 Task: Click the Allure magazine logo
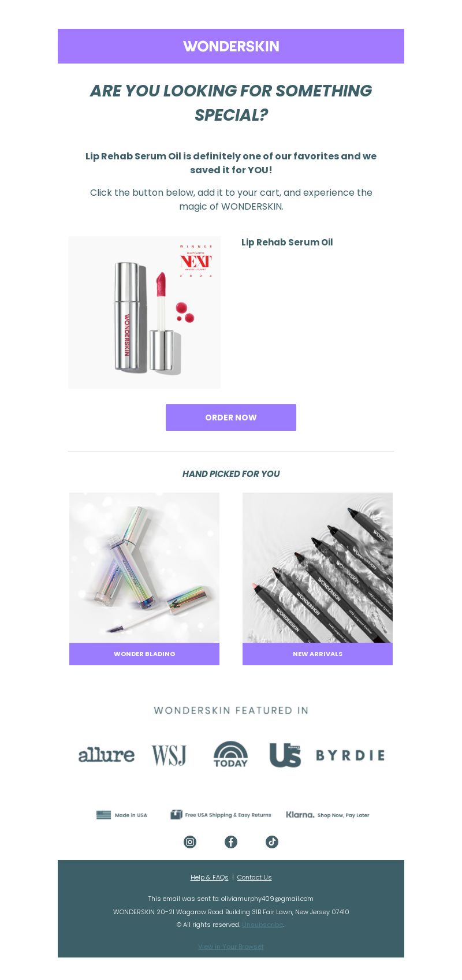(x=106, y=755)
